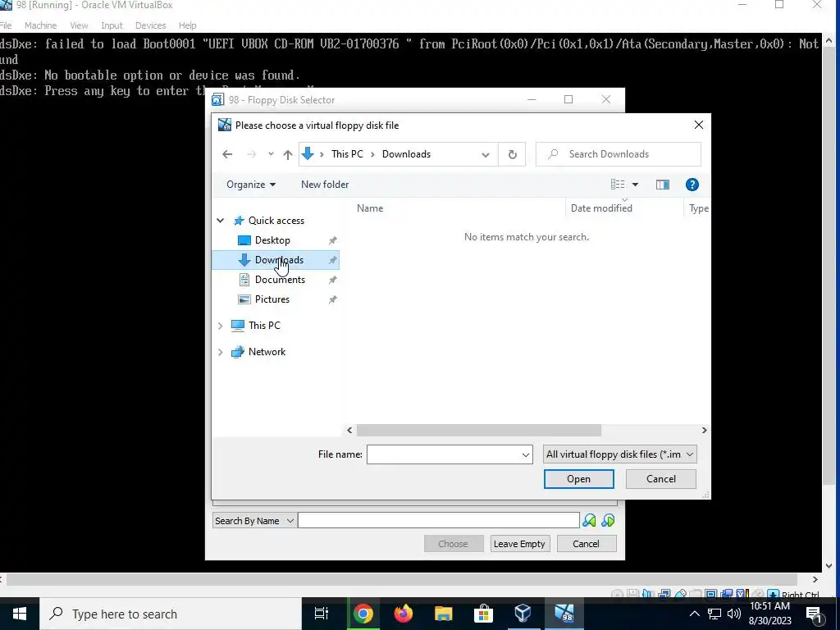Open Firefox from the taskbar
This screenshot has height=630, width=840.
pos(404,614)
